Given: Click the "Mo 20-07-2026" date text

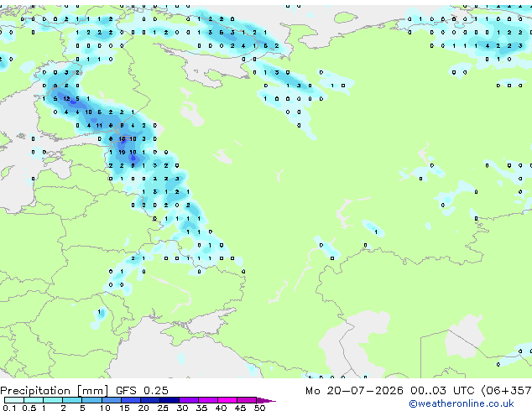Looking at the screenshot, I should coord(354,391).
